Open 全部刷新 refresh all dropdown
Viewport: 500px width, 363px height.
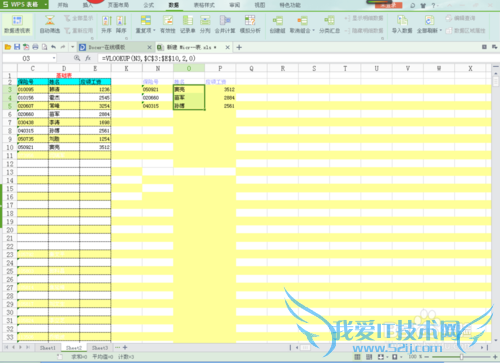pyautogui.click(x=429, y=24)
